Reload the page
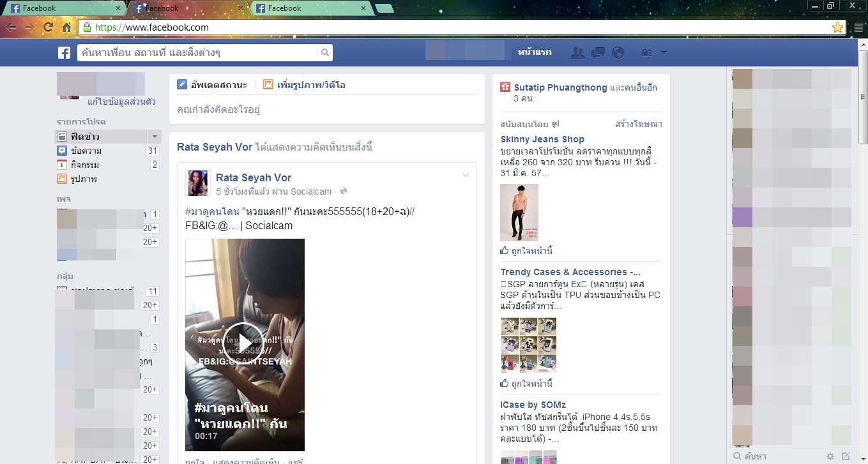This screenshot has width=868, height=464. (x=48, y=27)
